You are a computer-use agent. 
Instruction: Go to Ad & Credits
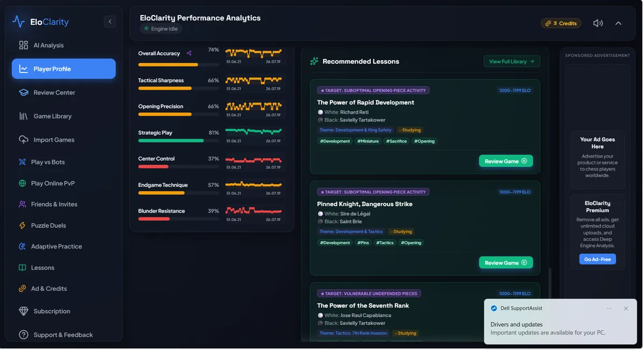(49, 288)
